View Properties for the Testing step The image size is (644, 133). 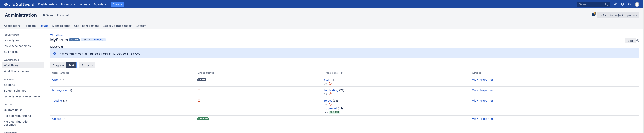pos(483,101)
